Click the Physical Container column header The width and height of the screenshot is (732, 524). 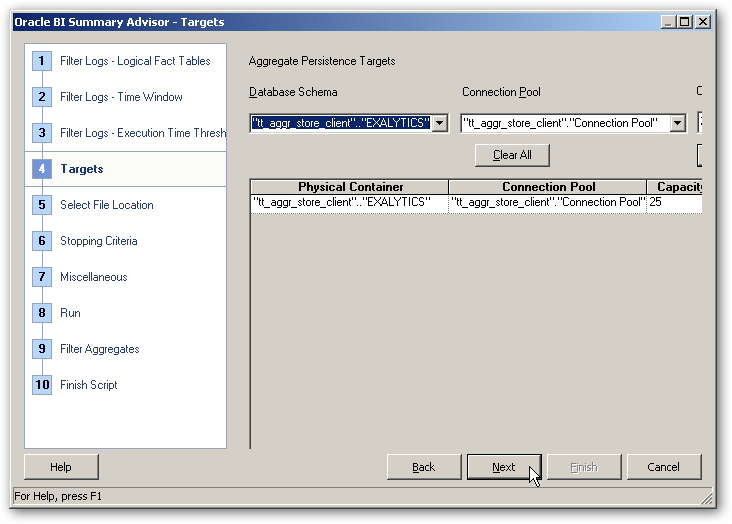pyautogui.click(x=350, y=187)
